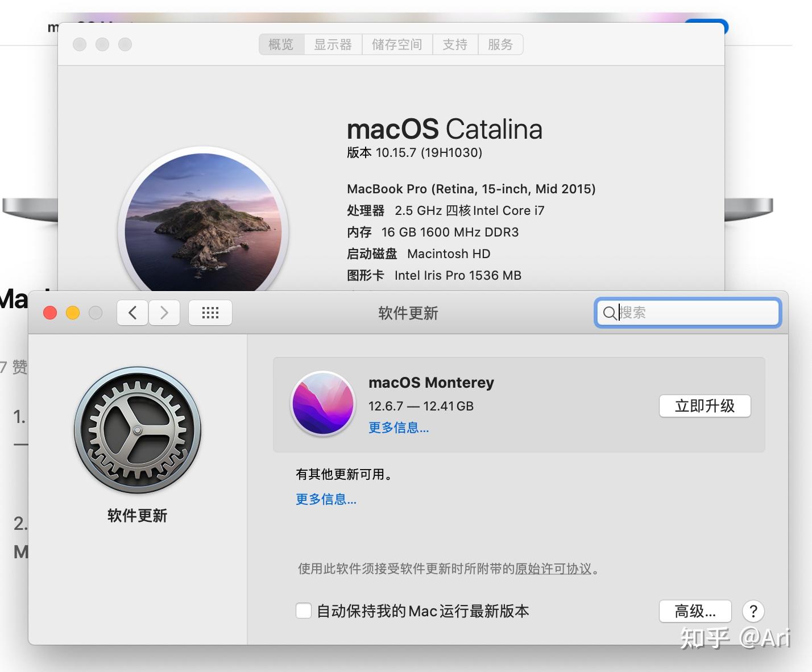The height and width of the screenshot is (672, 812).
Task: Click processor text 2.5 GHz 四核 Intel Core i7
Action: click(470, 210)
